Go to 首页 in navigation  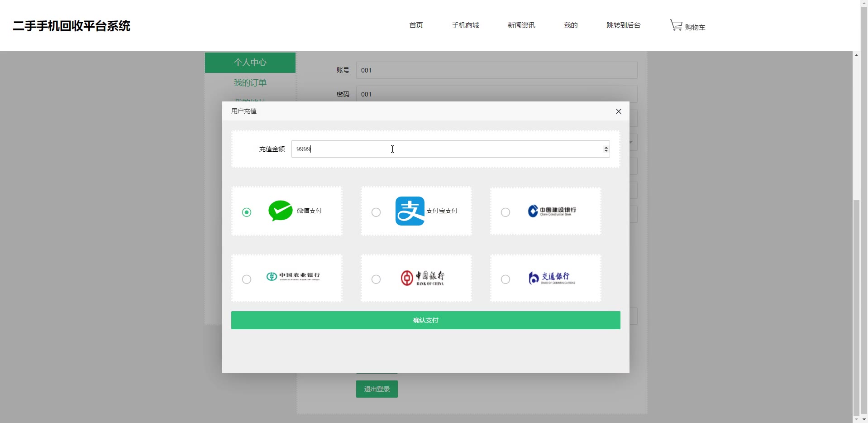(416, 25)
